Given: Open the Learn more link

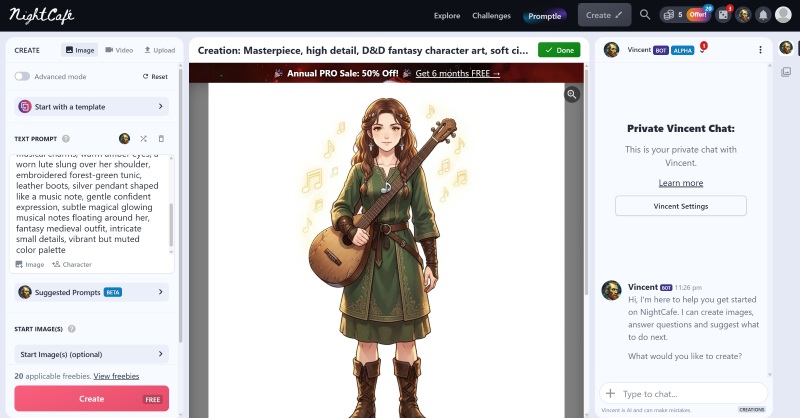Looking at the screenshot, I should click(681, 183).
